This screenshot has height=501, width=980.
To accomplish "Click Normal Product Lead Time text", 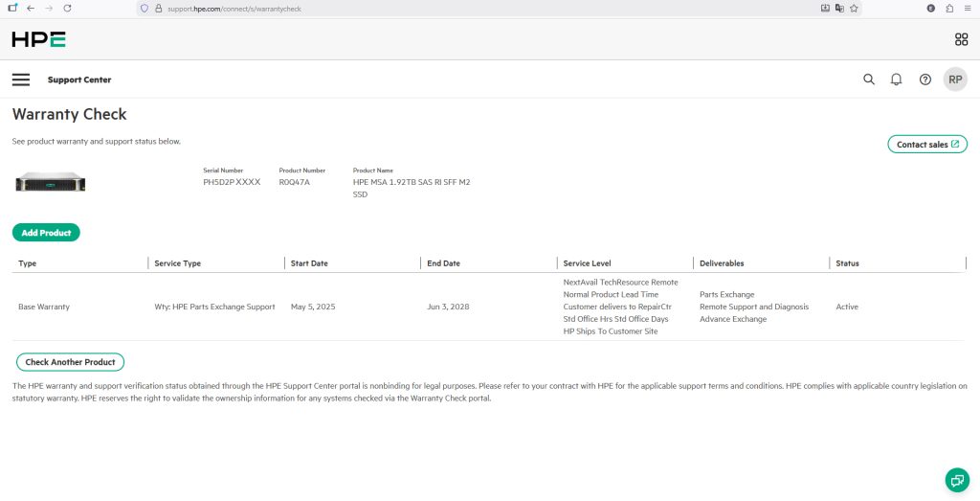I will (x=611, y=295).
